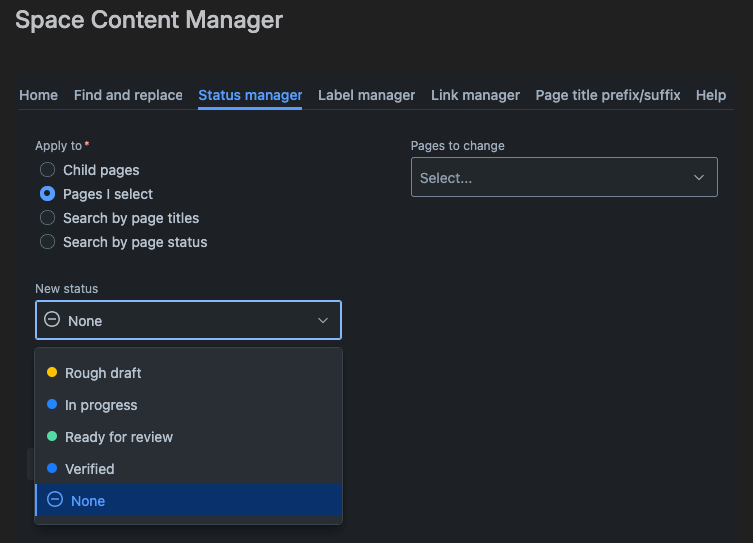Viewport: 753px width, 543px height.
Task: Open Page title prefix/suffix tab
Action: pyautogui.click(x=608, y=95)
